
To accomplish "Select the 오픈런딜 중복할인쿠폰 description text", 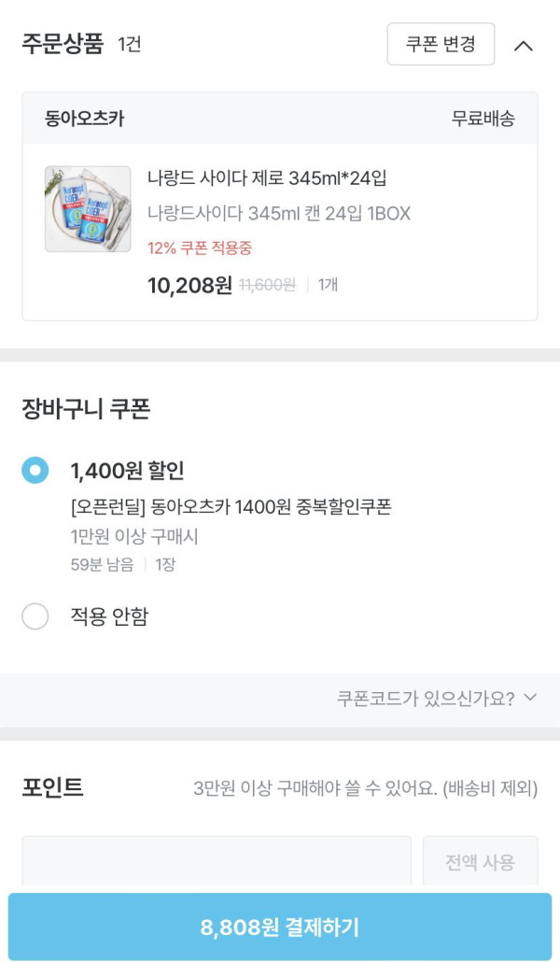I will (231, 507).
